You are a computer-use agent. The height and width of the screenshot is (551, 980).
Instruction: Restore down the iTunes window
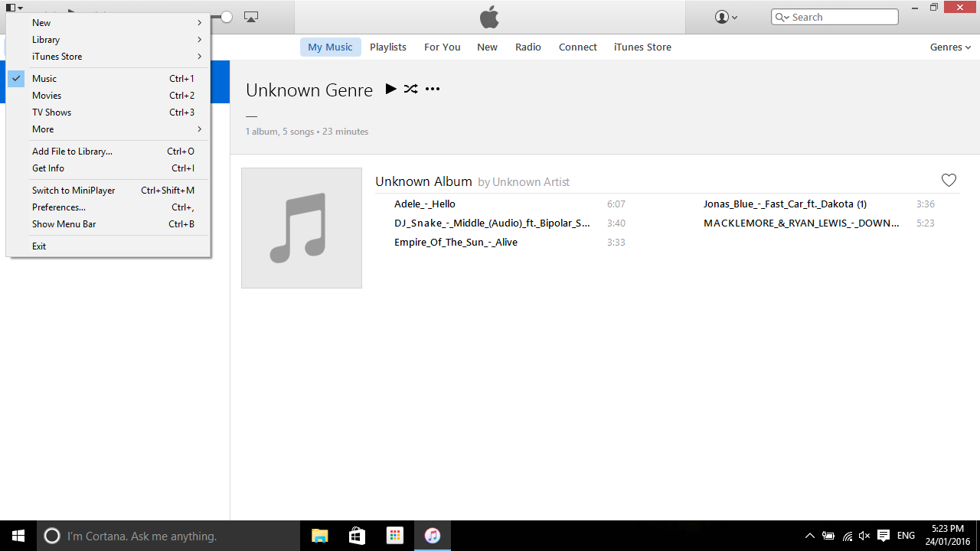(934, 8)
